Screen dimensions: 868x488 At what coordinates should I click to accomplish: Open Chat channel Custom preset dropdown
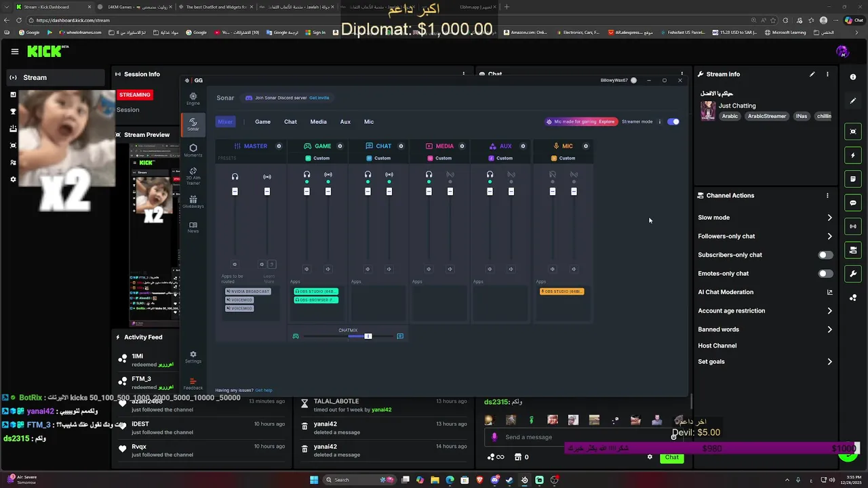(378, 159)
